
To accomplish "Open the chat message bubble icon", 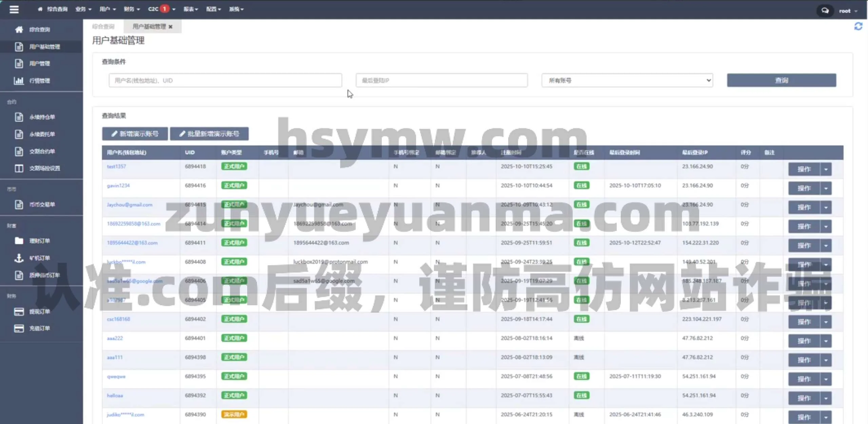I will (x=825, y=11).
